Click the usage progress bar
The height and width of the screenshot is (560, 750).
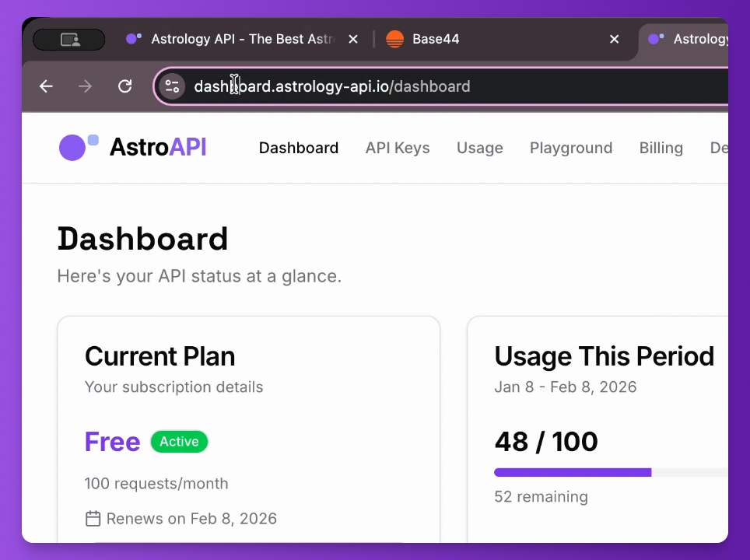[611, 472]
